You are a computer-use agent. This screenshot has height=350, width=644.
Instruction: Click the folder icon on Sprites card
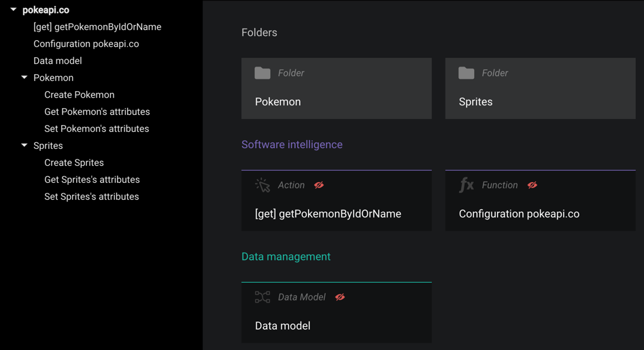click(x=467, y=73)
